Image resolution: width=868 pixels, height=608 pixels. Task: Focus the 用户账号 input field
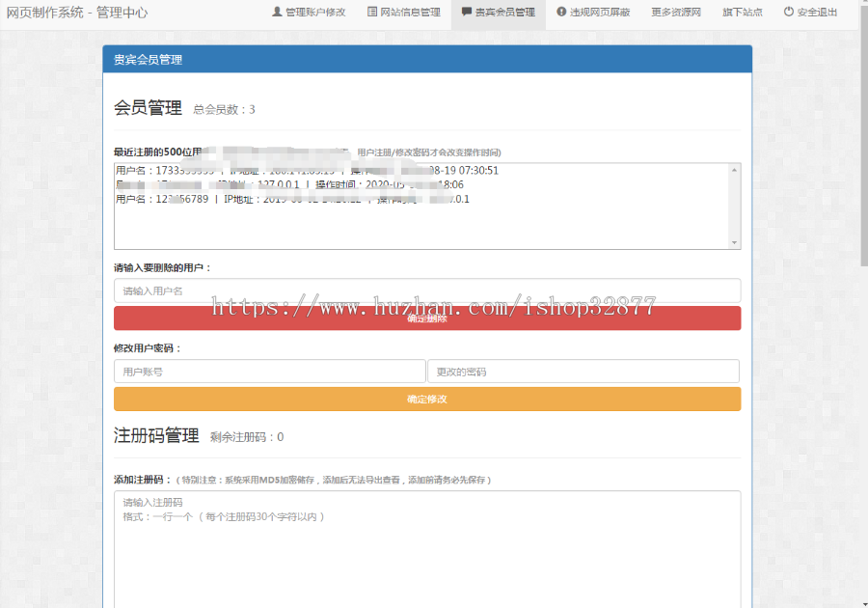pos(270,372)
